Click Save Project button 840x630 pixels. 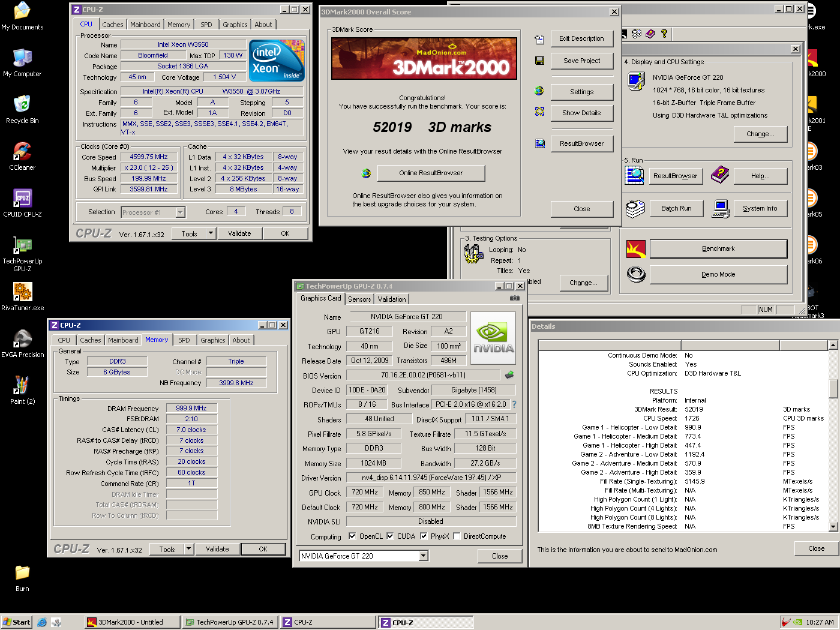(x=581, y=61)
